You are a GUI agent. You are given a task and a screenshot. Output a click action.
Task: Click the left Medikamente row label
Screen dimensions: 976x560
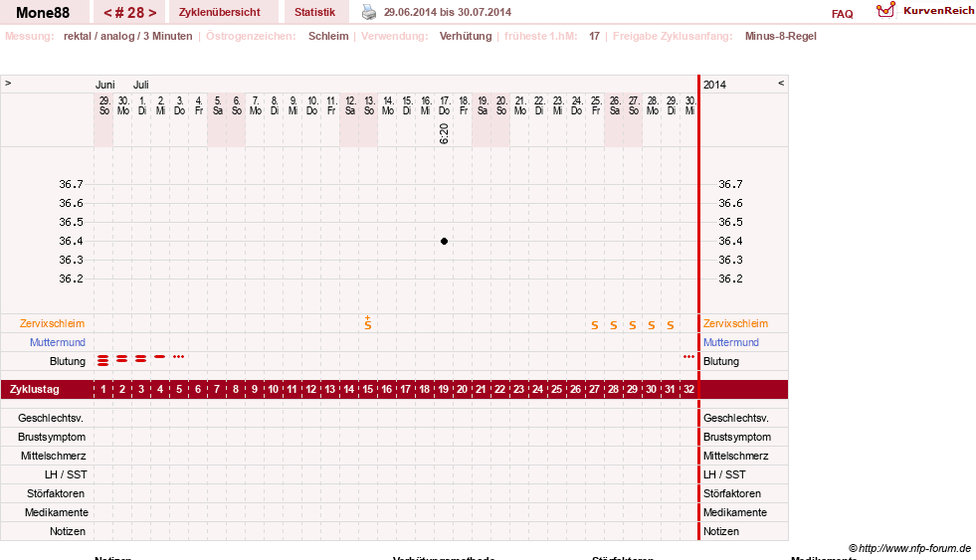tap(57, 512)
